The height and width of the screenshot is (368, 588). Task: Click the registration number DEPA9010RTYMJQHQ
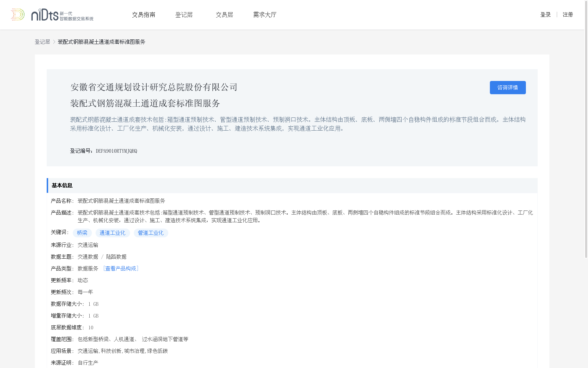click(x=116, y=151)
